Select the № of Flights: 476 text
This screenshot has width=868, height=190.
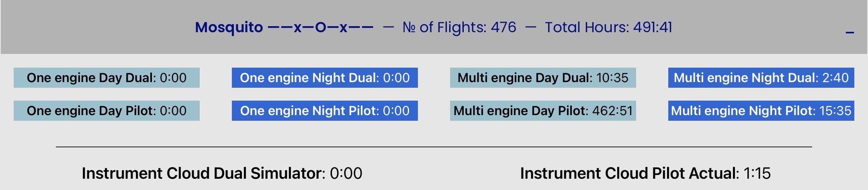point(459,27)
